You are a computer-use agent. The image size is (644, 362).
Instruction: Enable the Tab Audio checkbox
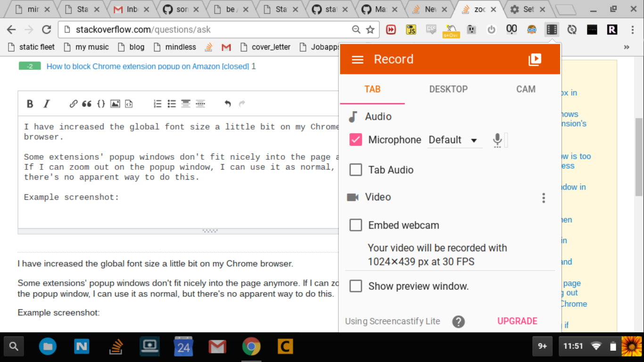click(355, 170)
